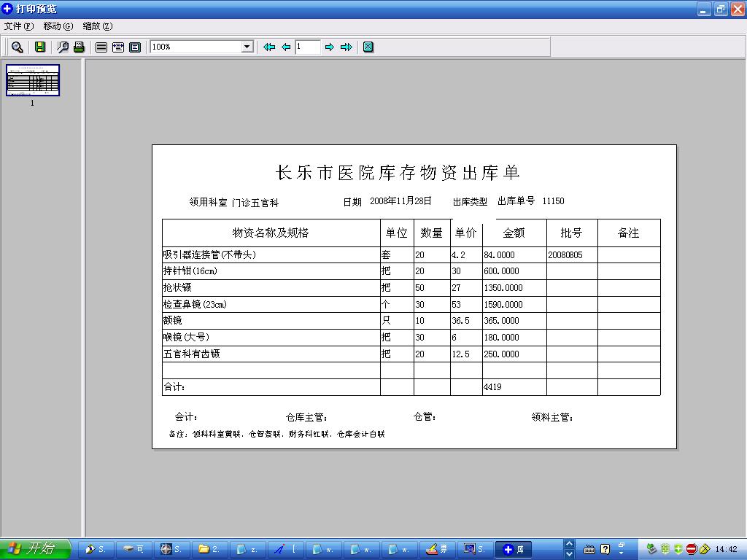Image resolution: width=747 pixels, height=560 pixels.
Task: Open the 缩放(Z) menu
Action: (98, 26)
